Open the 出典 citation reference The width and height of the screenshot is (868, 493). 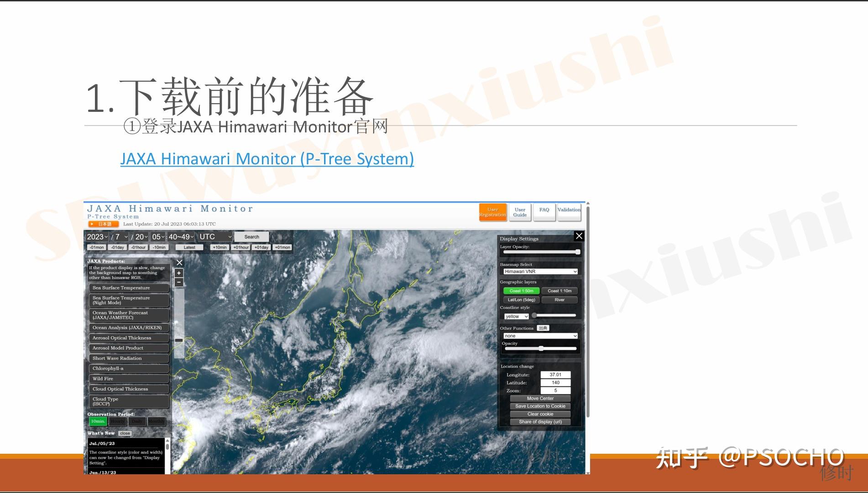[543, 328]
